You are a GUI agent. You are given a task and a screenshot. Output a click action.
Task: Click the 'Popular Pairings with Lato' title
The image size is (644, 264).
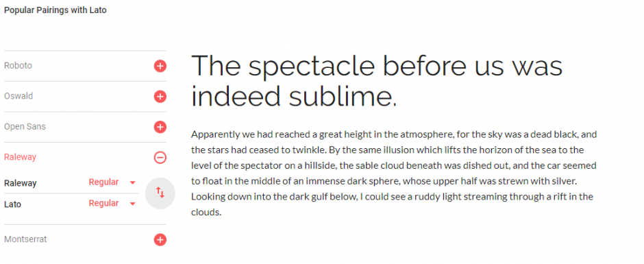(x=55, y=10)
